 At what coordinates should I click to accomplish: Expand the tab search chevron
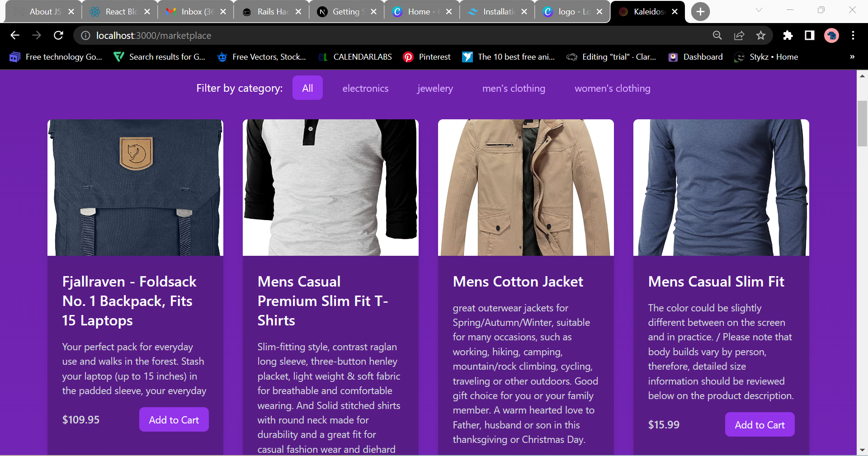[759, 10]
